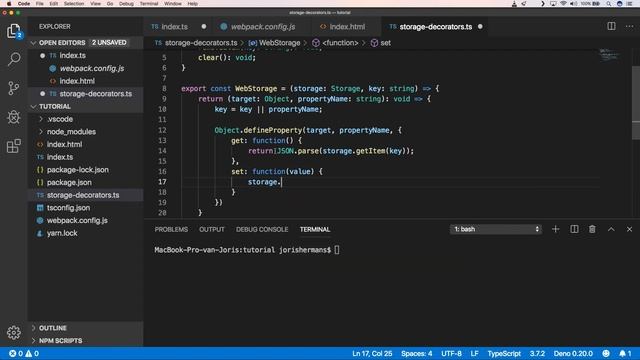The height and width of the screenshot is (360, 640).
Task: Open the File menu
Action: (40, 4)
